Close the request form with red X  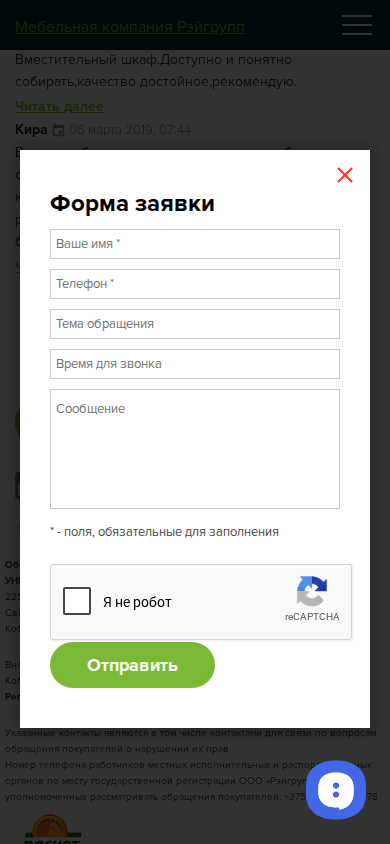(x=345, y=175)
